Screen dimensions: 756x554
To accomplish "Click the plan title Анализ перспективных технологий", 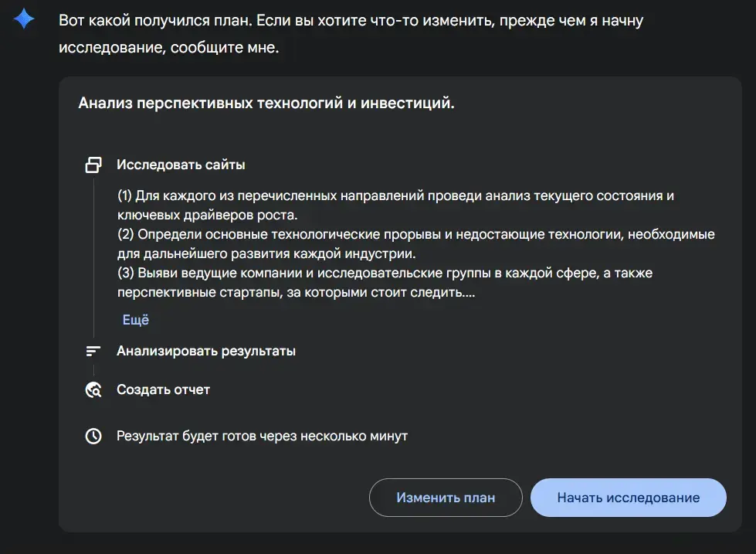I will point(266,103).
